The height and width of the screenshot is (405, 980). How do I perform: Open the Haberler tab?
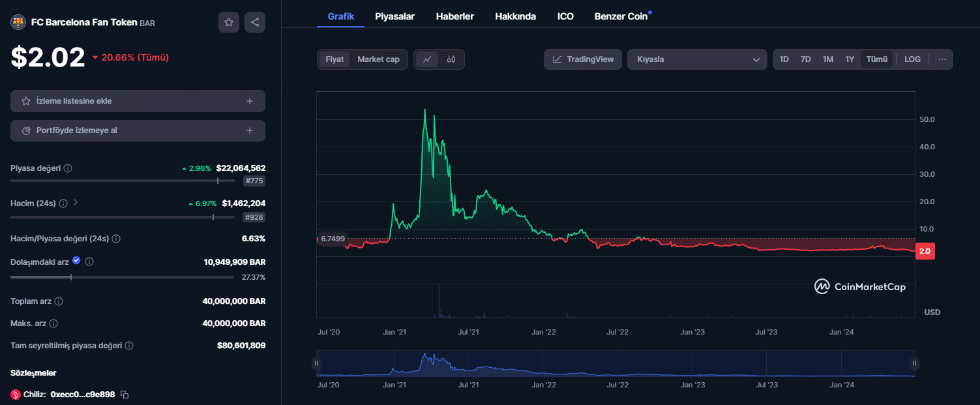[455, 16]
